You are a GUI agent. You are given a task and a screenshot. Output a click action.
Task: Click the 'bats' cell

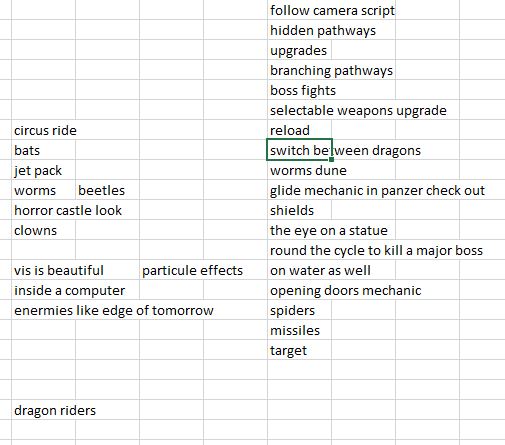[43, 150]
